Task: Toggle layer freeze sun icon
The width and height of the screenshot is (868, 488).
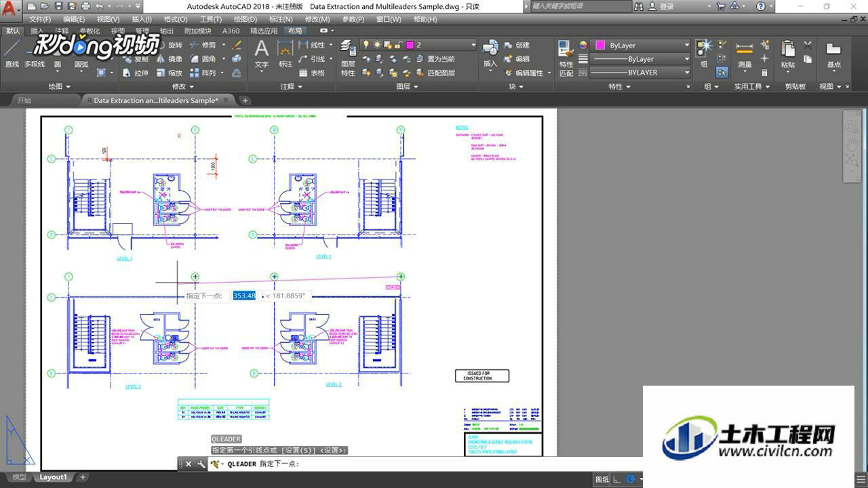Action: tap(376, 45)
